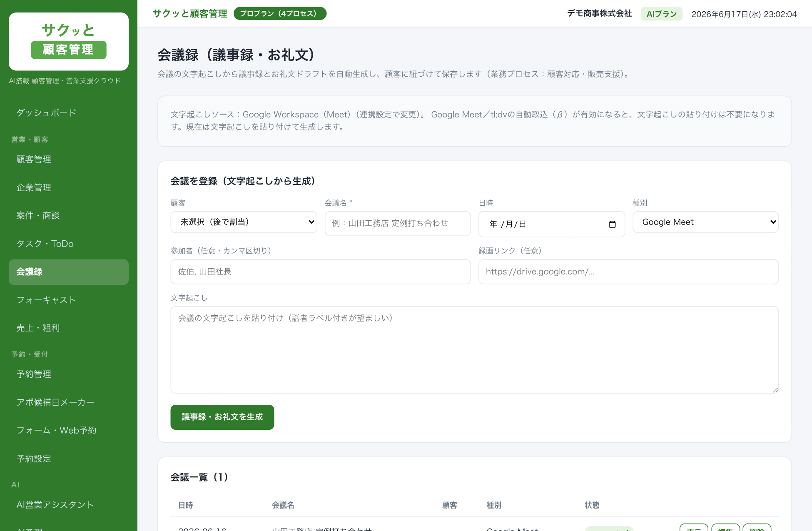Click デモ商事株式会社 company name
Screen dimensions: 812x531
tap(600, 13)
